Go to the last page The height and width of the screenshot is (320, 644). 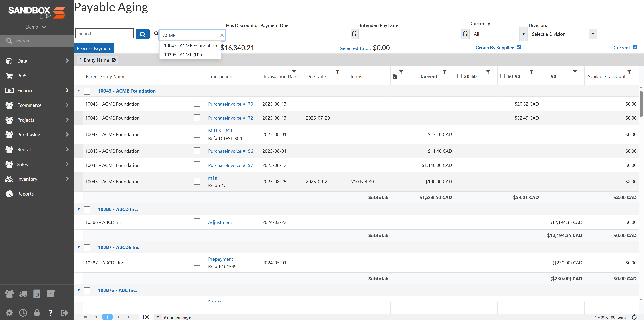(x=129, y=317)
